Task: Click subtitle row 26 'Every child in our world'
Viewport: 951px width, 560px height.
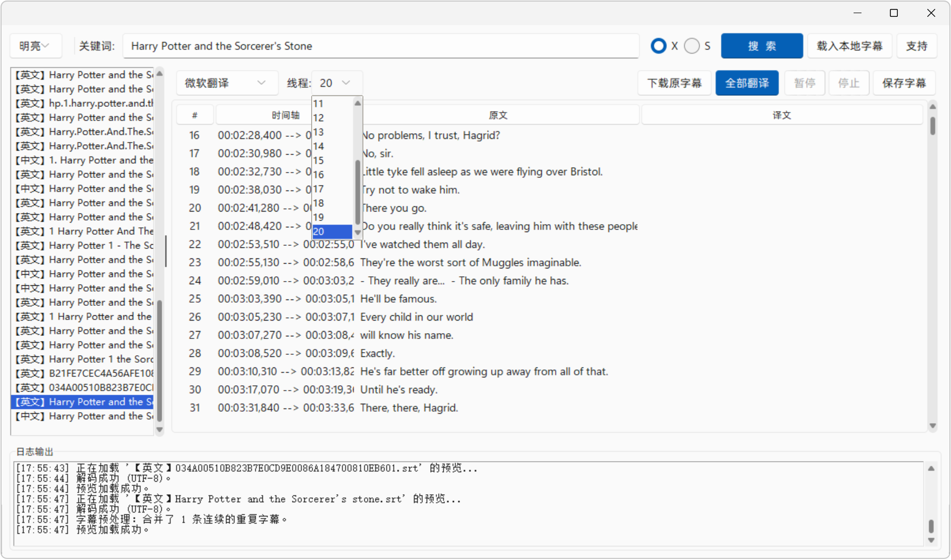Action: tap(550, 317)
